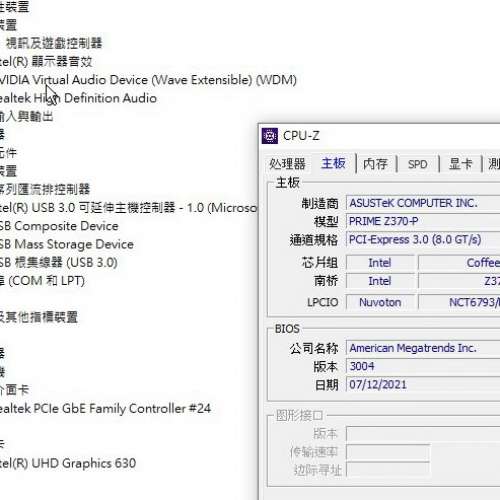Click the Z37 southbridge model field
Screen dimensions: 500x500
(459, 281)
